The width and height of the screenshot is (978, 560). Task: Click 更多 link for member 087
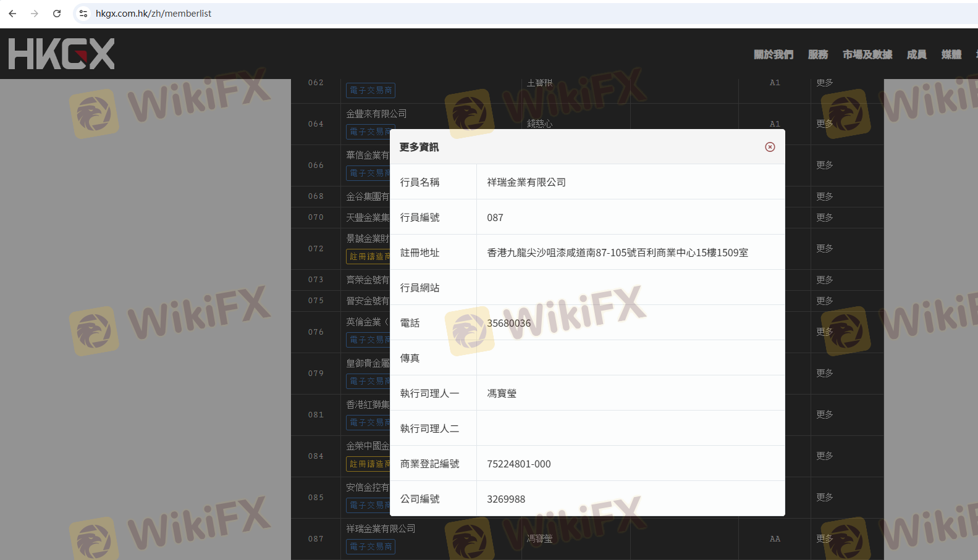tap(824, 538)
